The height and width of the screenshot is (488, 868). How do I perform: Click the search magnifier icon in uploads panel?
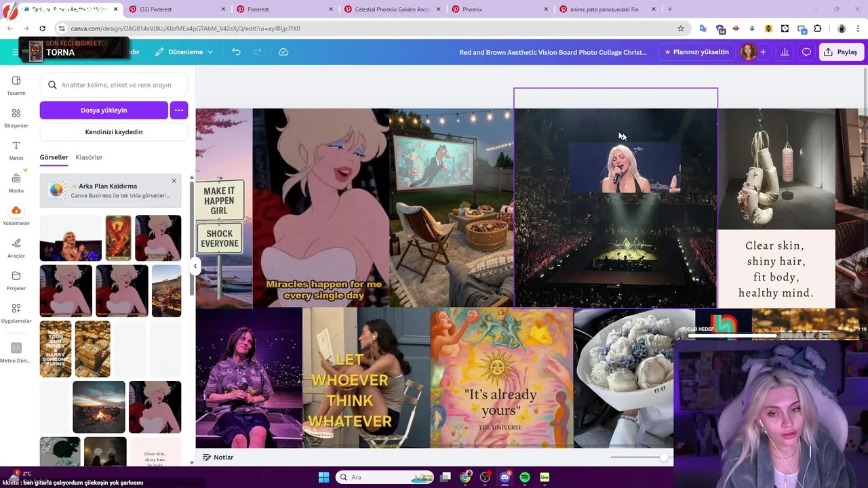click(52, 85)
